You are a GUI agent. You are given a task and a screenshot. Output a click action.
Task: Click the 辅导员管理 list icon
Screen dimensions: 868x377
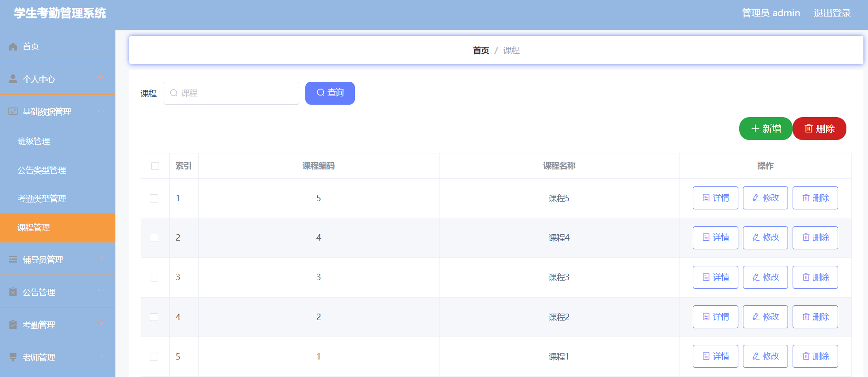click(13, 259)
